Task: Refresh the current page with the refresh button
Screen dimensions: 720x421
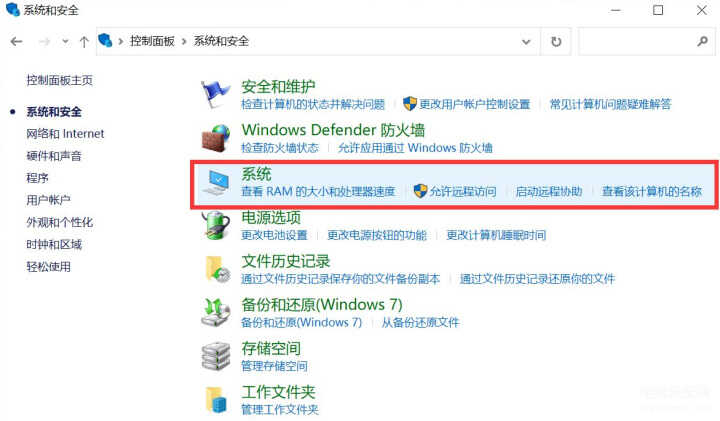Action: click(x=556, y=42)
